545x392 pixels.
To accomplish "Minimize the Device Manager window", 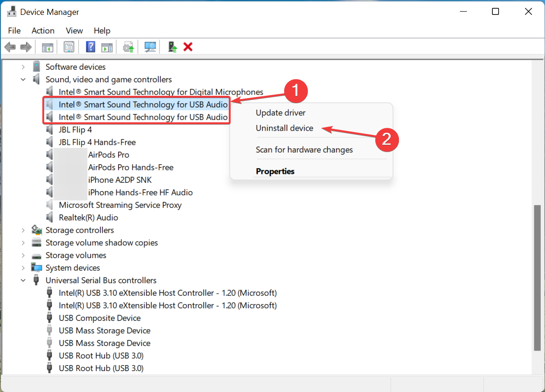I will pyautogui.click(x=463, y=12).
